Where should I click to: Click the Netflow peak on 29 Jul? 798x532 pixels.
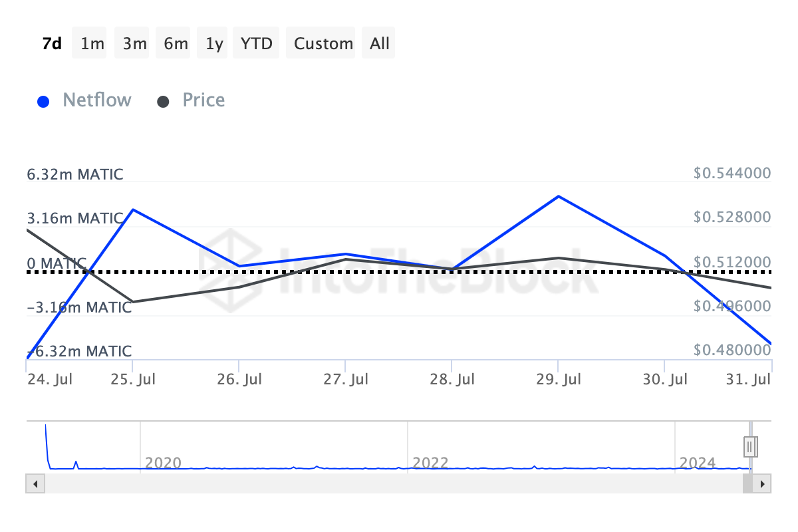tap(559, 196)
